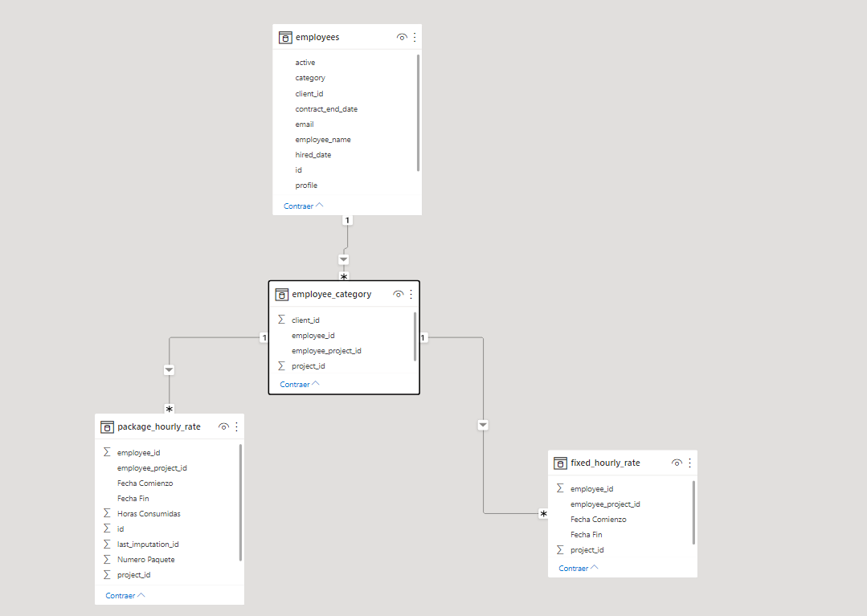Click the employees table scrollbar

(418, 112)
